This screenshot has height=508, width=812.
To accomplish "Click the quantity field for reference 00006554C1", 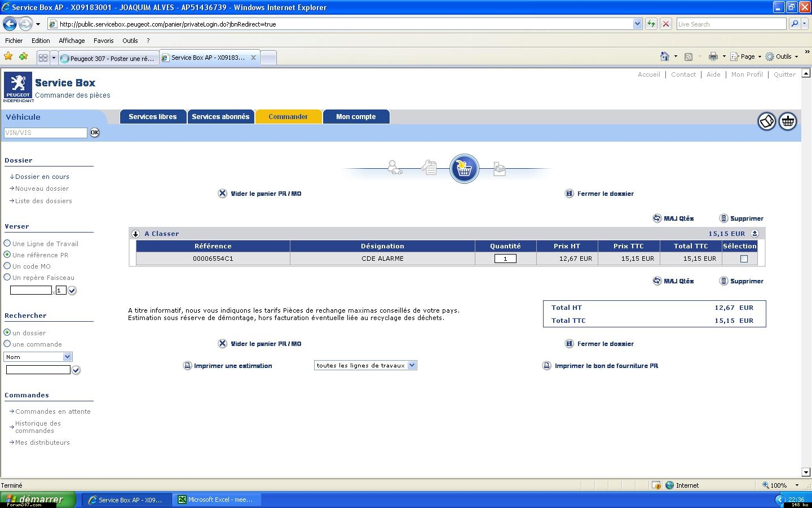I will (x=505, y=259).
